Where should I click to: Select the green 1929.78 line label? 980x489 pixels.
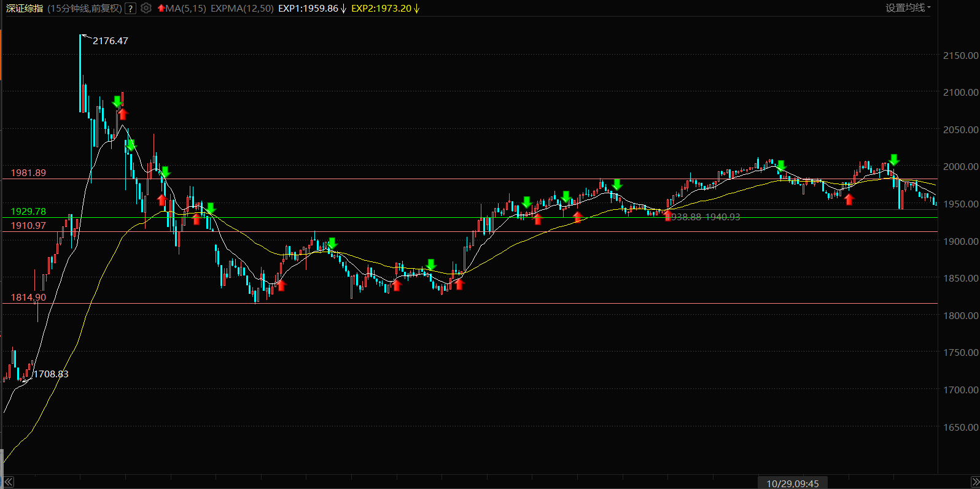pyautogui.click(x=28, y=211)
